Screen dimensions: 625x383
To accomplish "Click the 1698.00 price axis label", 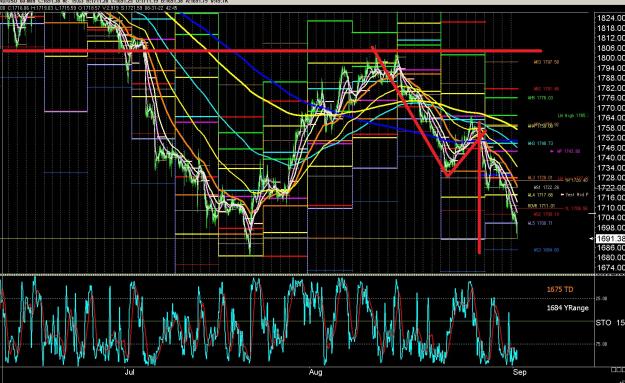I will click(x=611, y=228).
